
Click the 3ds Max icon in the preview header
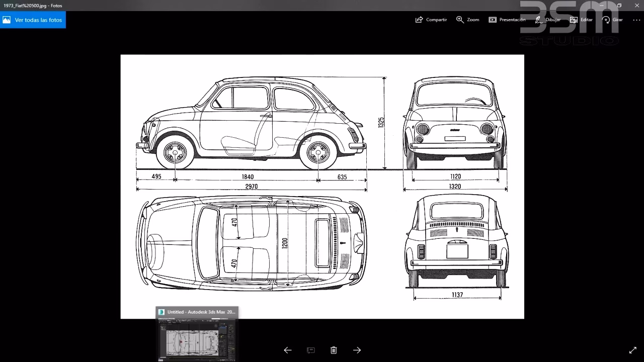coord(160,312)
